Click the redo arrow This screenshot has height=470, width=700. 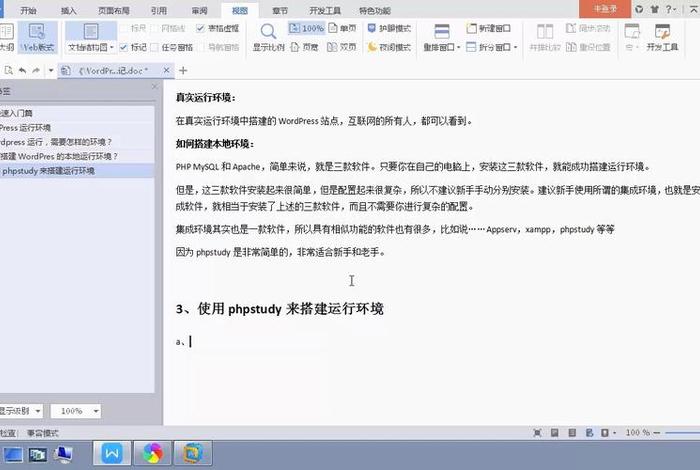(x=36, y=71)
